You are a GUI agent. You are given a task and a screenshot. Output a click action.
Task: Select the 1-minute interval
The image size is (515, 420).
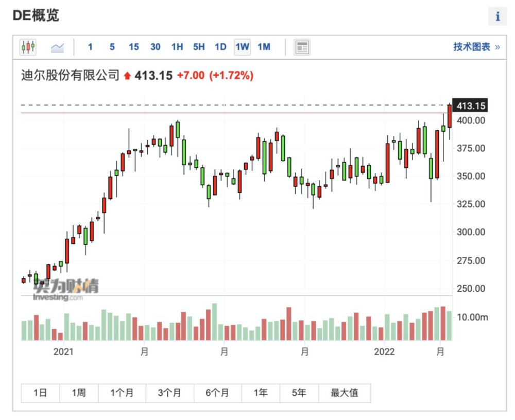90,47
